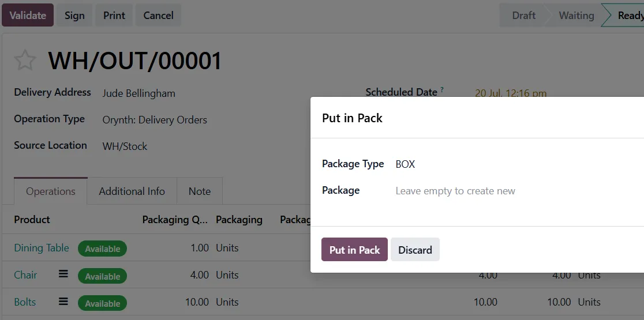The image size is (644, 320).
Task: Open detailed operations icon for Chair
Action: 63,274
